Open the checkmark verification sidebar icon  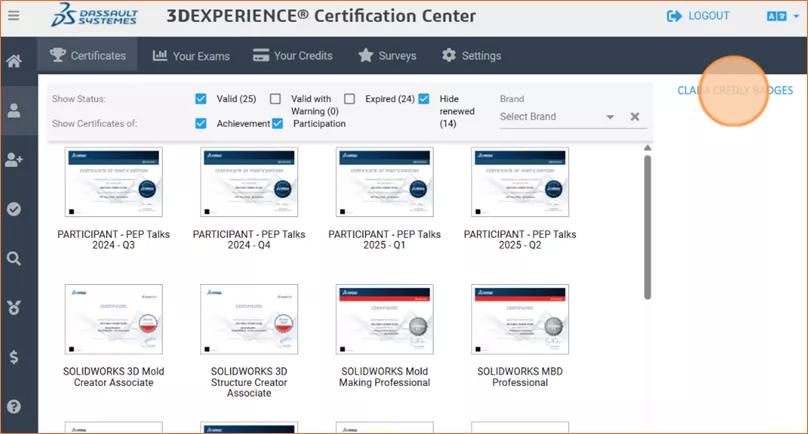pos(14,209)
